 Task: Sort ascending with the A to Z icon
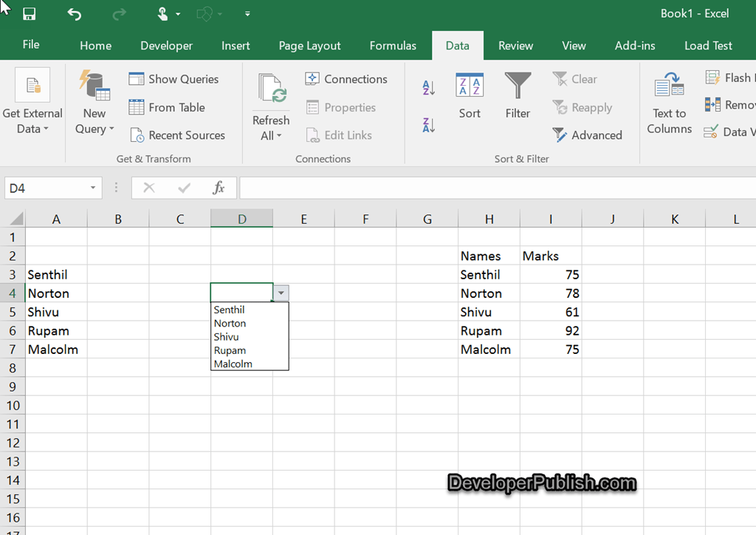pyautogui.click(x=429, y=87)
